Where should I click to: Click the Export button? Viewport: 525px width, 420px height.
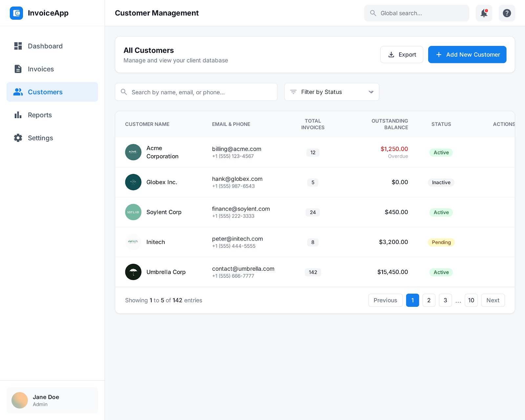[402, 54]
